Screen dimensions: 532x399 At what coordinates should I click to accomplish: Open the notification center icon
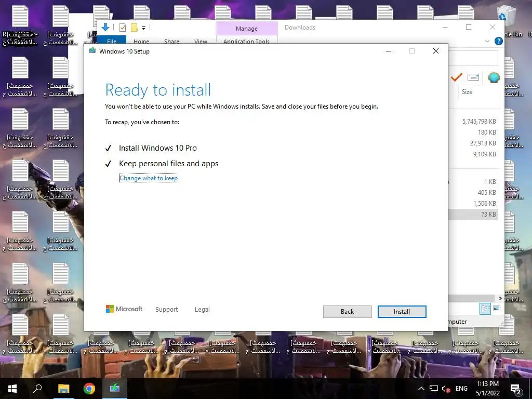(x=516, y=389)
